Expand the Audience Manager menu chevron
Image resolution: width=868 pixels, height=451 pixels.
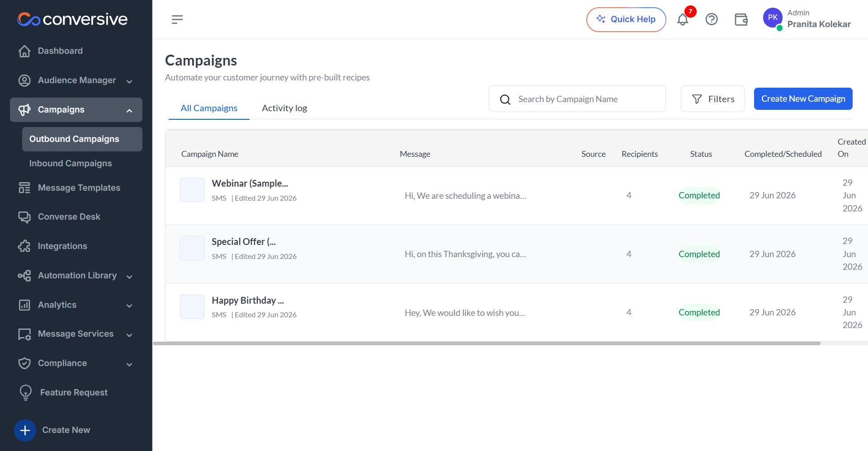click(x=129, y=82)
